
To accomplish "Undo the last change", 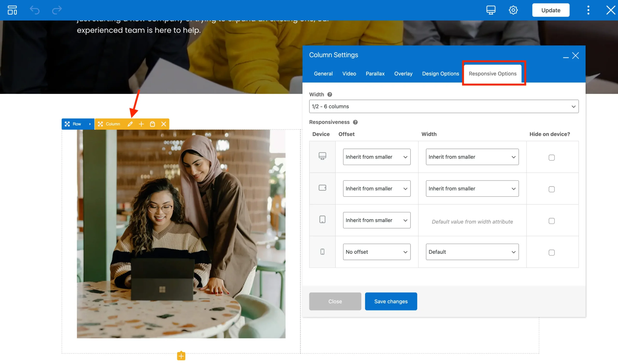I will point(35,10).
